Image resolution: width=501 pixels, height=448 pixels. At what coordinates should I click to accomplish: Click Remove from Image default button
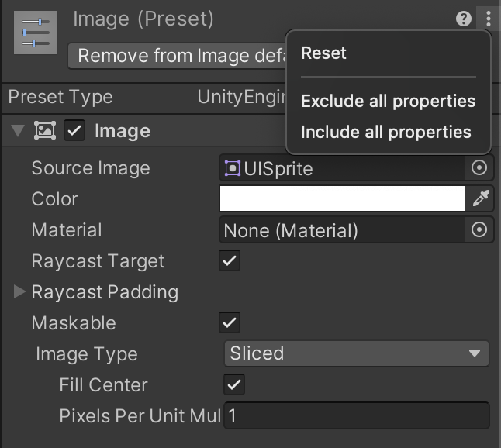(x=177, y=56)
